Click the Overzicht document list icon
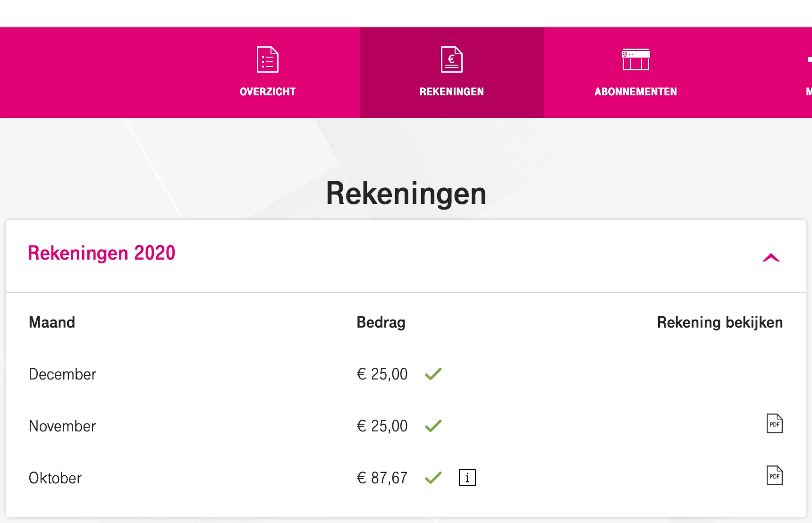Image resolution: width=812 pixels, height=523 pixels. click(x=267, y=59)
